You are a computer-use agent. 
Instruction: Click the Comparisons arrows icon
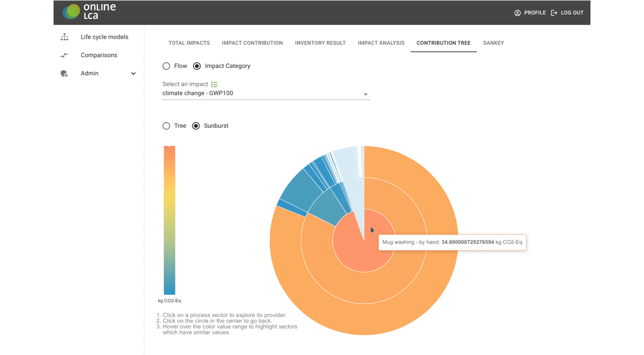[x=64, y=55]
